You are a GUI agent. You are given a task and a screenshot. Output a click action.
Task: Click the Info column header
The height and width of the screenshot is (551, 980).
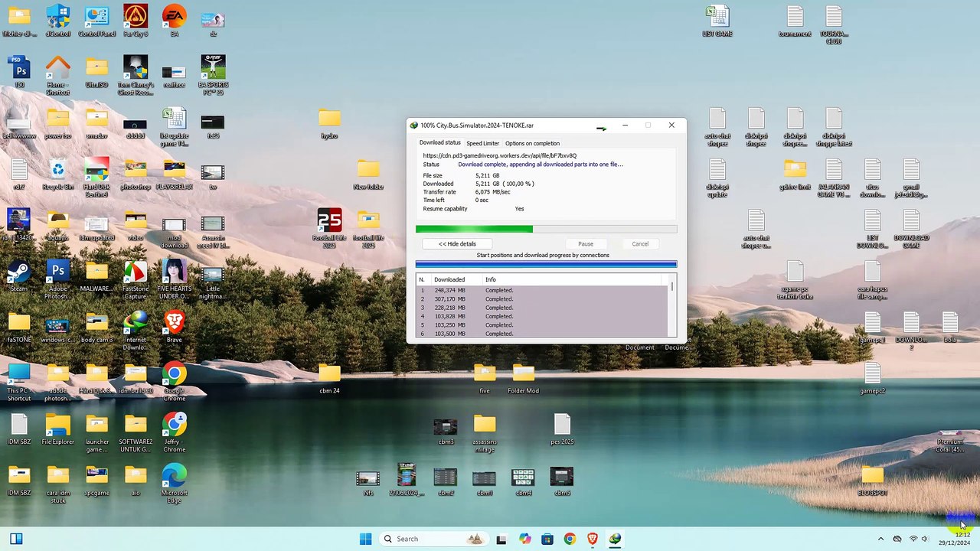tap(574, 279)
